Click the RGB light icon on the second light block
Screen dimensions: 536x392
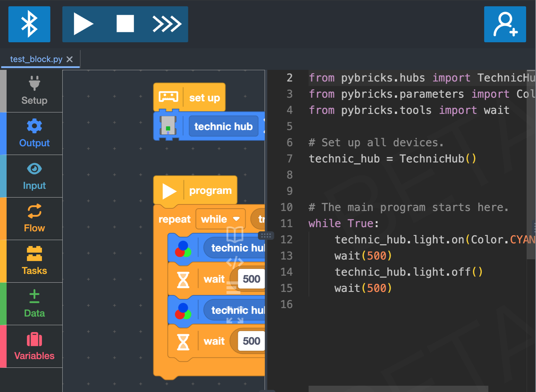coord(183,311)
